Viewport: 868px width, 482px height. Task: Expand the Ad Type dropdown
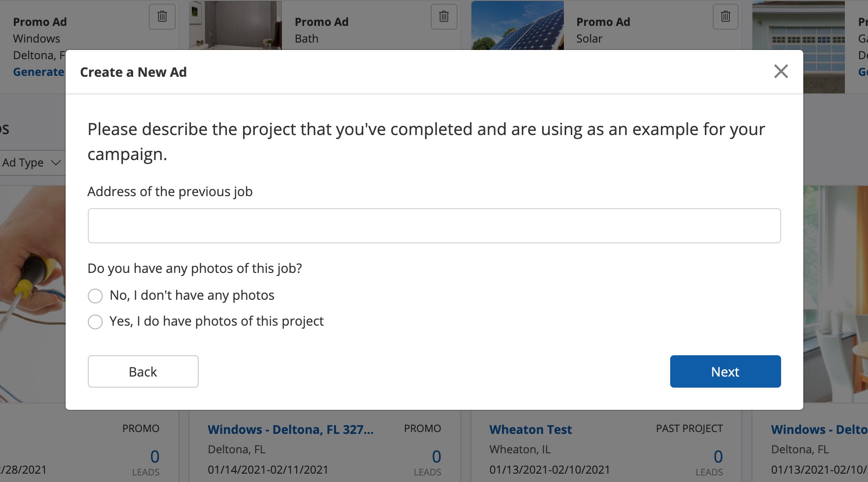pos(31,163)
